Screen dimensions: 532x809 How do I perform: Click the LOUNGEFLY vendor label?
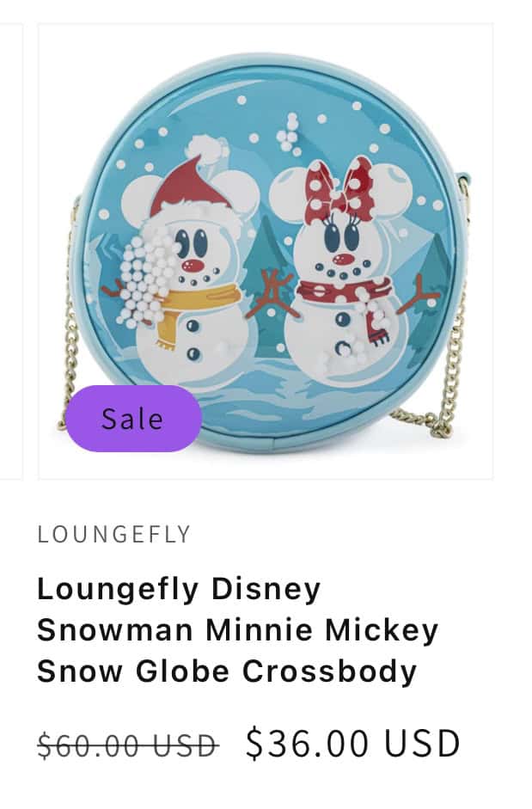point(114,535)
